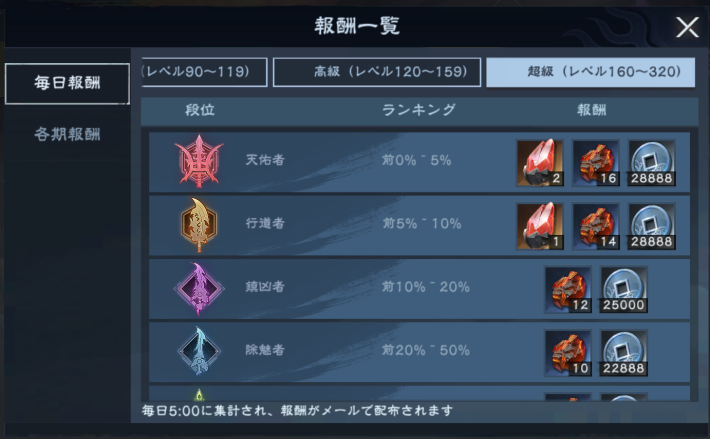Tap ore reward showing 10 in 除魅者 row
Viewport: 710px width, 439px height.
pyautogui.click(x=568, y=353)
